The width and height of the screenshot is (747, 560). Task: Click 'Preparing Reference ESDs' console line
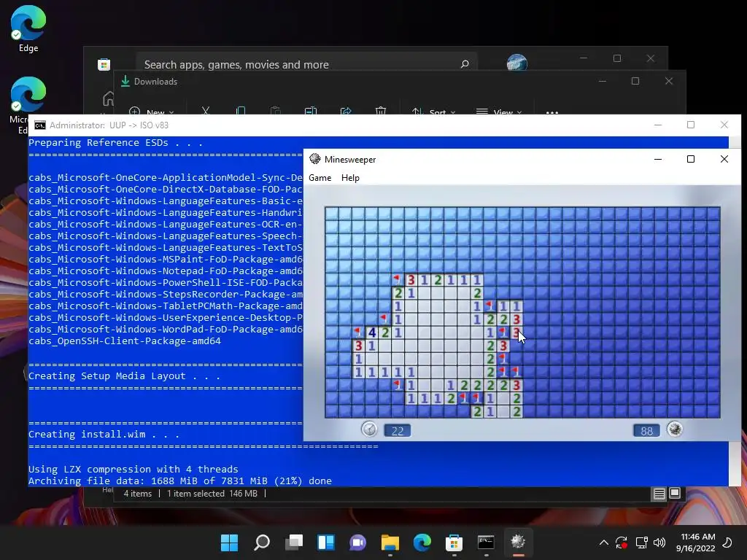pos(116,142)
